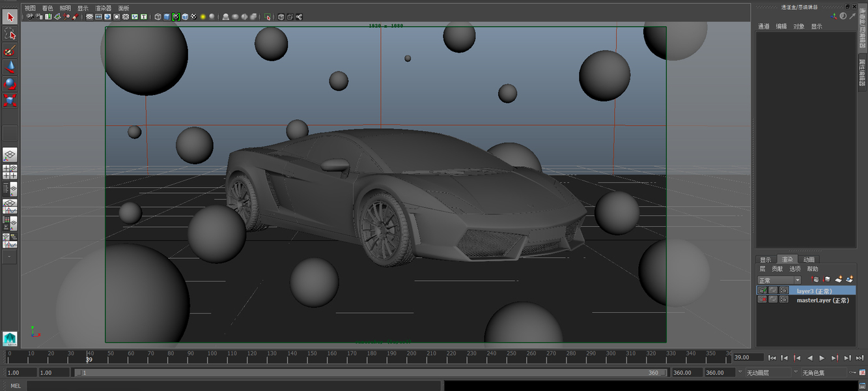Choose the Paint selection brush tool

10,50
